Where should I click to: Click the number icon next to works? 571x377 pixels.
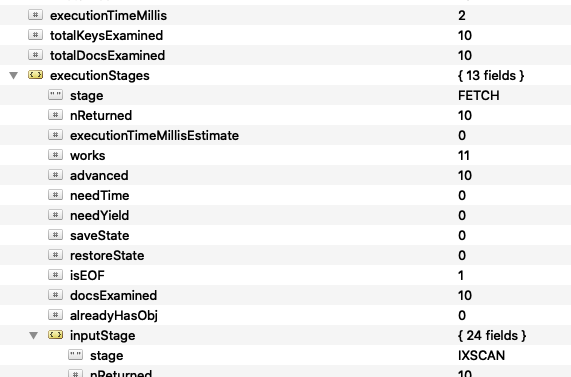coord(55,155)
